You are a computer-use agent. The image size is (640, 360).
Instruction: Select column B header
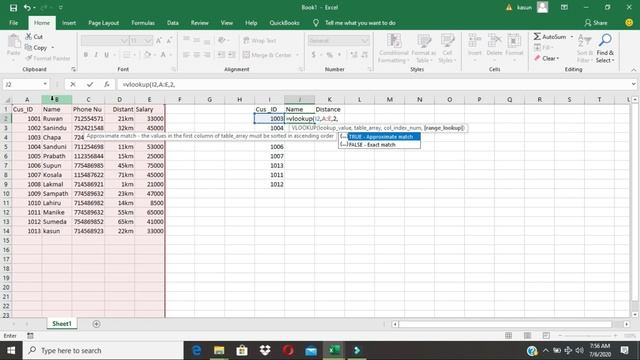point(57,99)
